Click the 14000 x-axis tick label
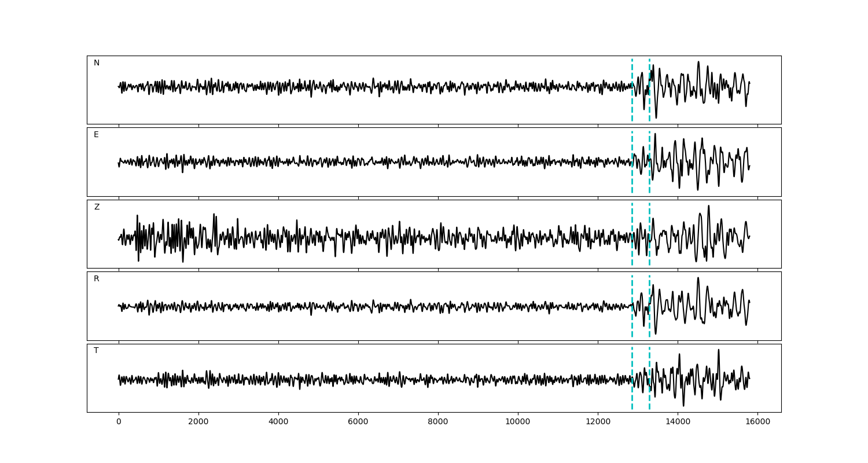 coord(678,422)
